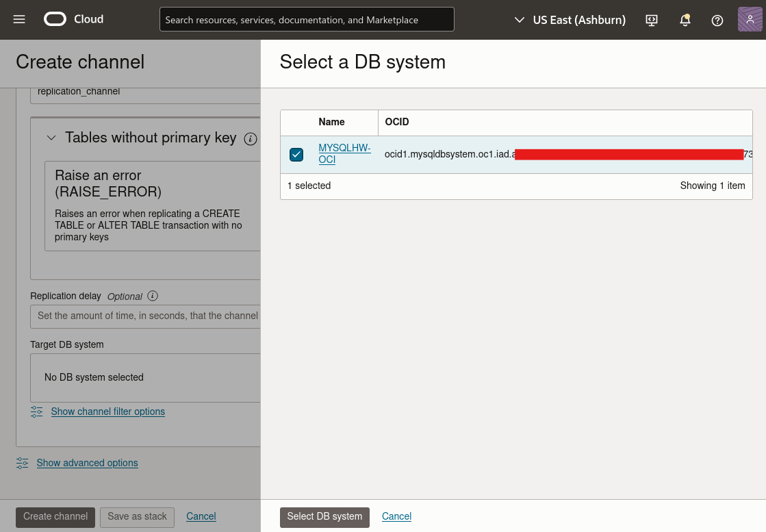Click the search resources field
This screenshot has height=532, width=766.
point(307,19)
